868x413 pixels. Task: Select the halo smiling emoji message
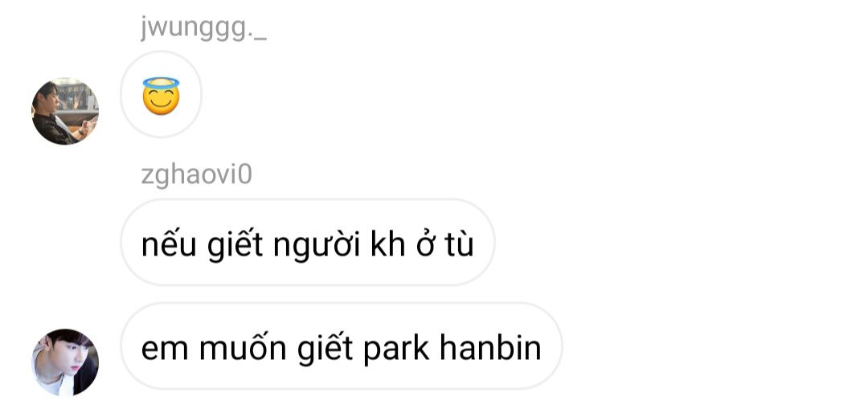pos(161,95)
